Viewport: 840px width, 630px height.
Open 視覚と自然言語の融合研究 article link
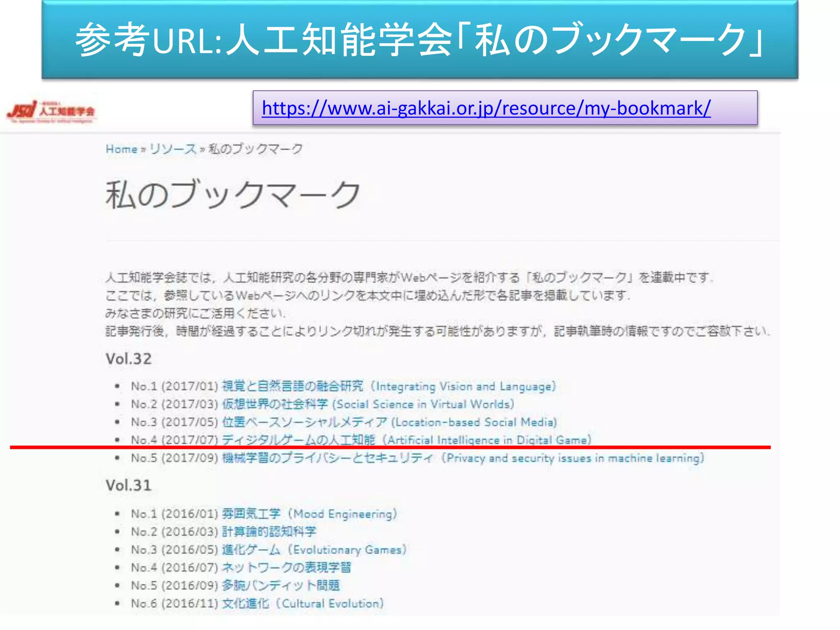[x=389, y=386]
